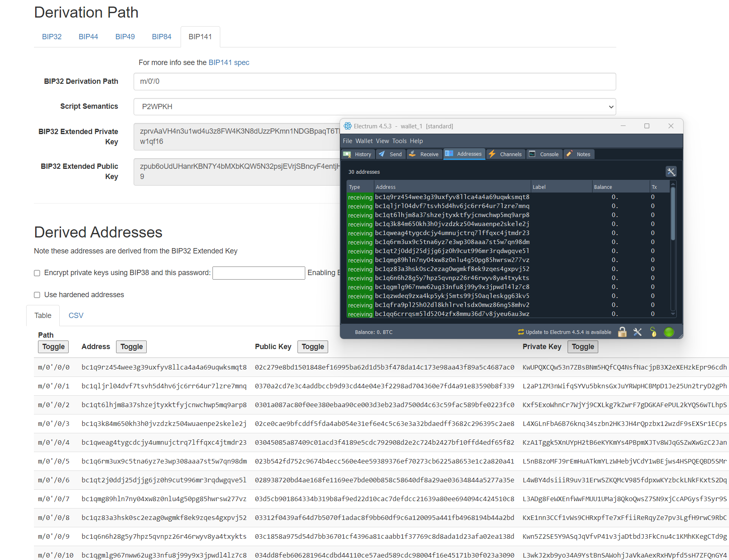
Task: Open the Electrum History tab
Action: tap(358, 154)
